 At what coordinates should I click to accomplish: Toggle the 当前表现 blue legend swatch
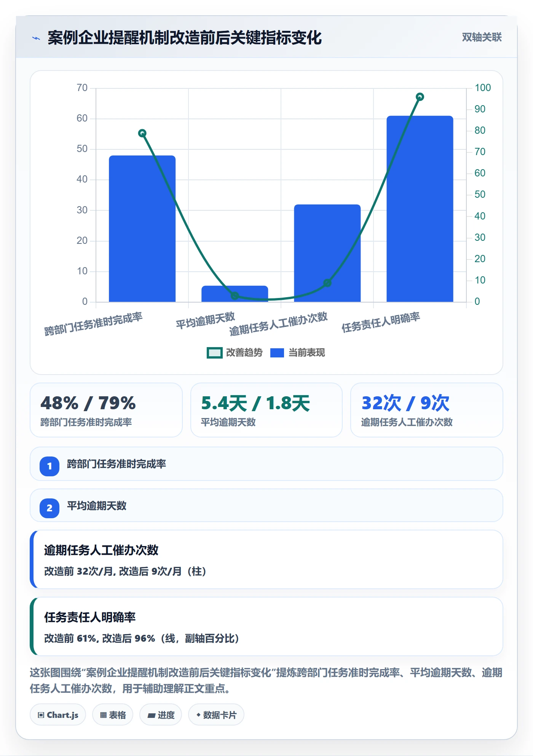pyautogui.click(x=277, y=353)
